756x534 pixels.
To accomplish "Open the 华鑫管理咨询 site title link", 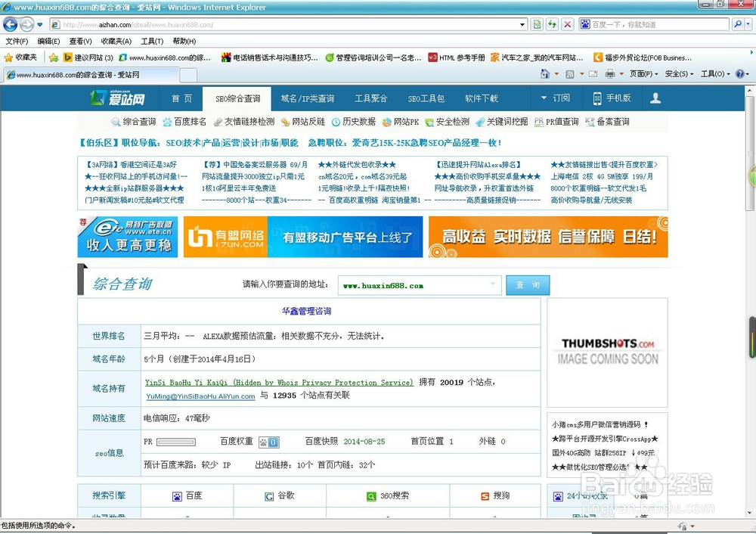I will pos(306,311).
